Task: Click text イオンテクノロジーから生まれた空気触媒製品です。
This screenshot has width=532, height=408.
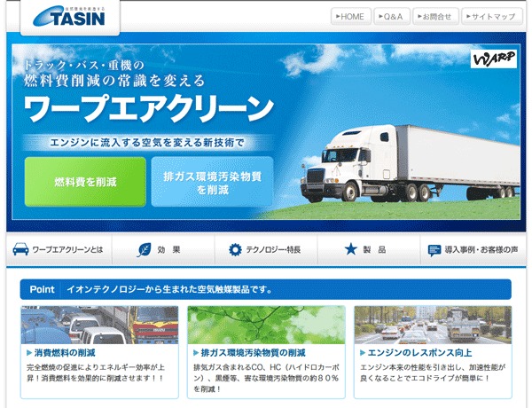Action: pyautogui.click(x=169, y=289)
